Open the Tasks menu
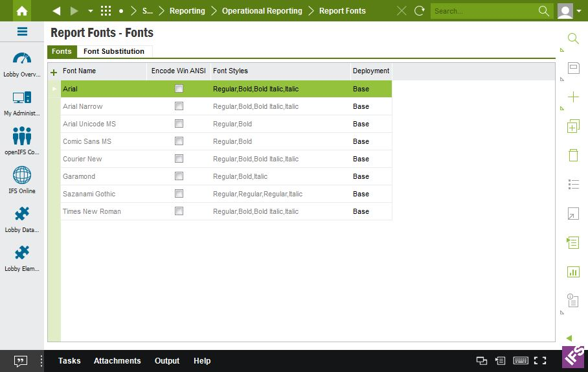The image size is (588, 372). [69, 361]
